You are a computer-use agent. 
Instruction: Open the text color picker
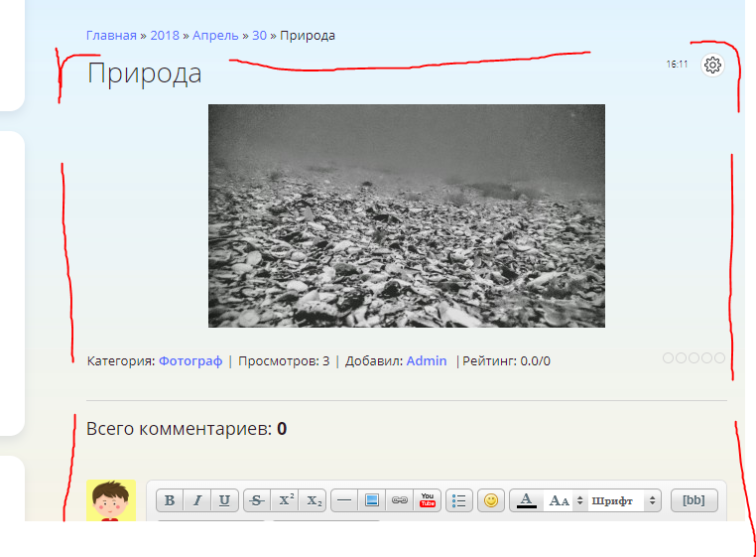click(527, 500)
